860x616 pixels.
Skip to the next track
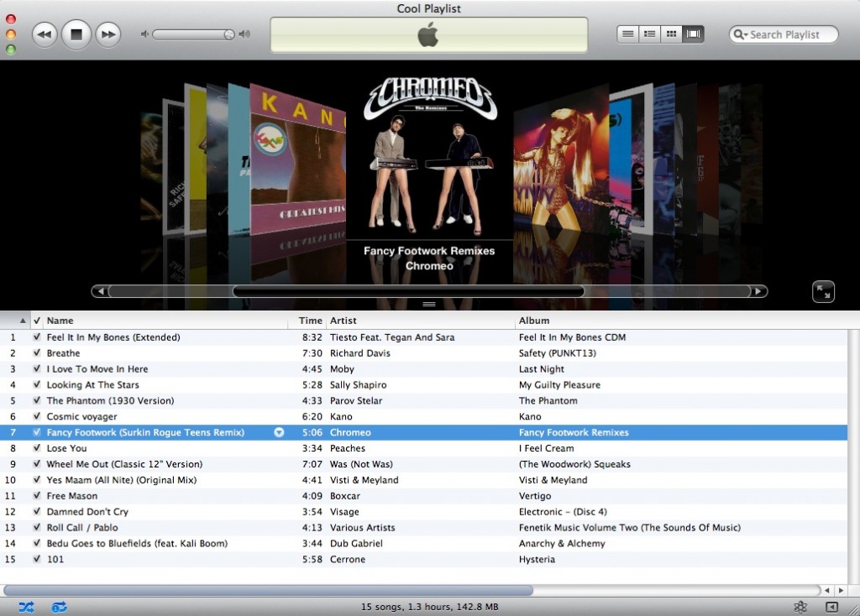[107, 34]
